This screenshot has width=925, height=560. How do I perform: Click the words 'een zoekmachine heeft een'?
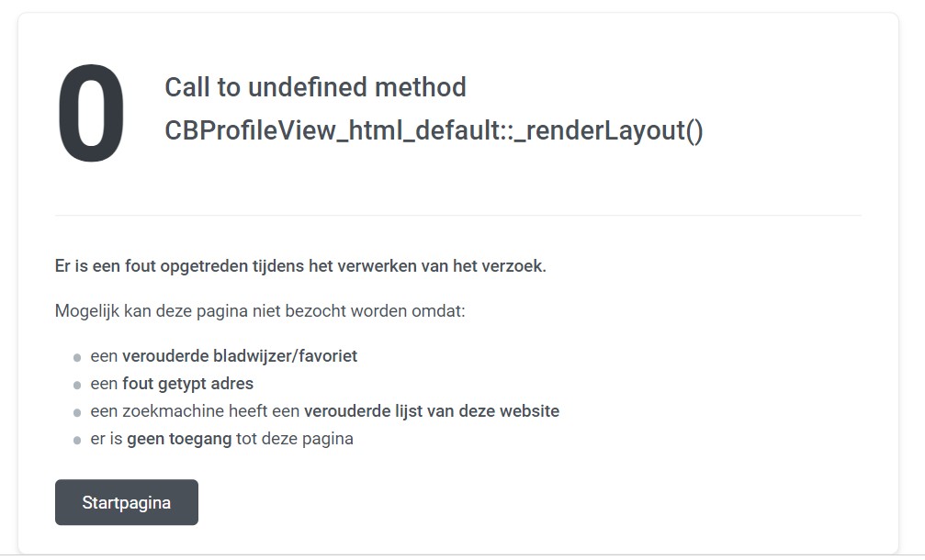click(x=195, y=411)
